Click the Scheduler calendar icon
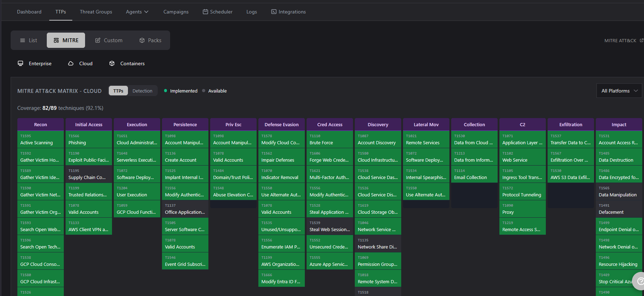Viewport: 644px width, 296px height. click(205, 12)
